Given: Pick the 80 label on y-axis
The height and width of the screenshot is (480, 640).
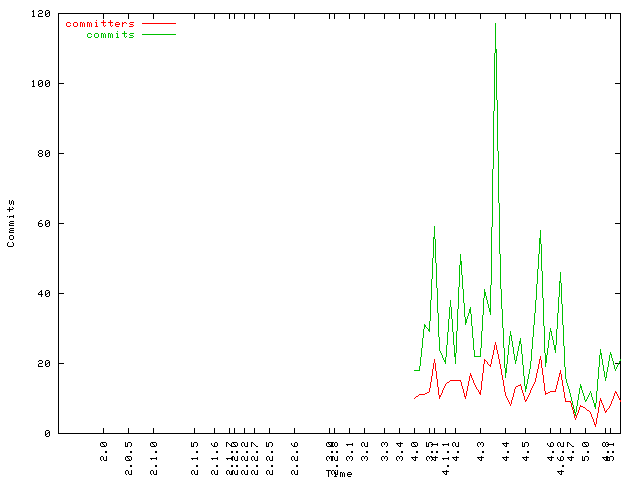Looking at the screenshot, I should (44, 154).
